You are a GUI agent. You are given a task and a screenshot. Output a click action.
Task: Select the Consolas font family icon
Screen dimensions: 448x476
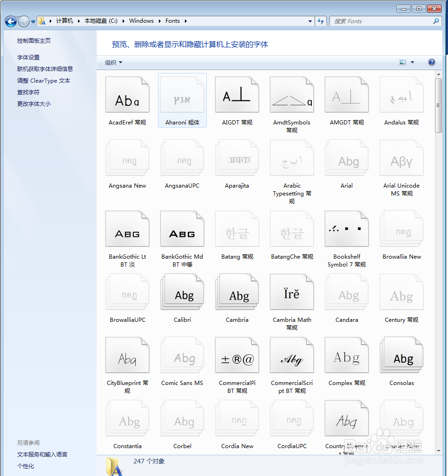pyautogui.click(x=402, y=355)
